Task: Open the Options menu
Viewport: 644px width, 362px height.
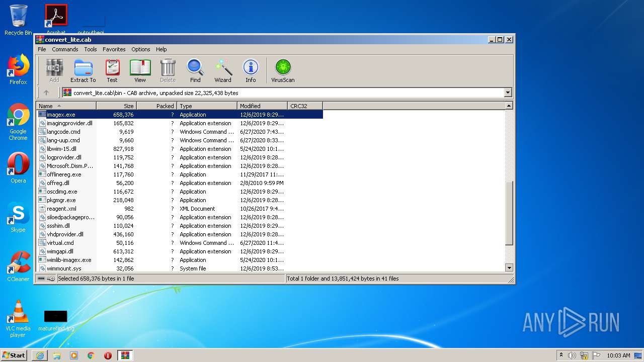Action: click(x=141, y=49)
